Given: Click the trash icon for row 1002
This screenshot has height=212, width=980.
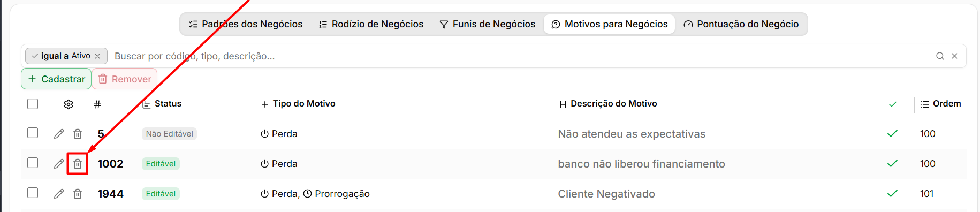Looking at the screenshot, I should tap(78, 164).
